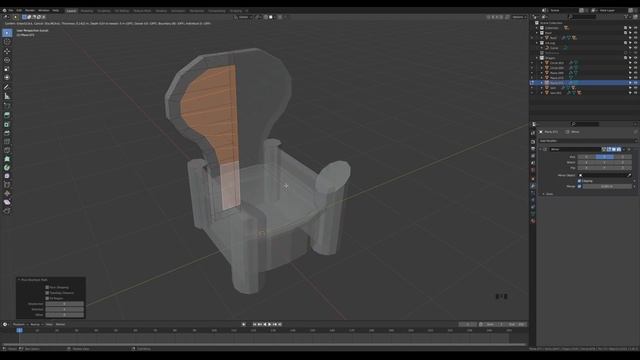Open the Material properties tab
The height and width of the screenshot is (360, 640).
click(533, 221)
